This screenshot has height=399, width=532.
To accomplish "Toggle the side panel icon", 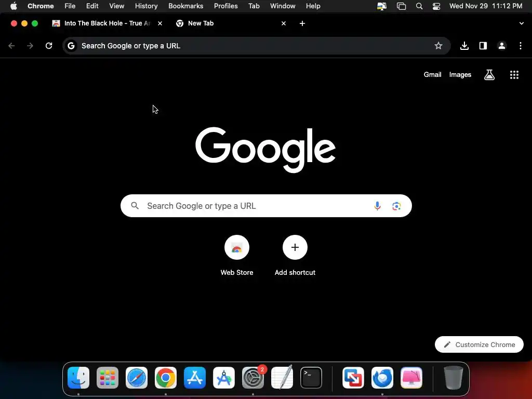I will point(483,46).
